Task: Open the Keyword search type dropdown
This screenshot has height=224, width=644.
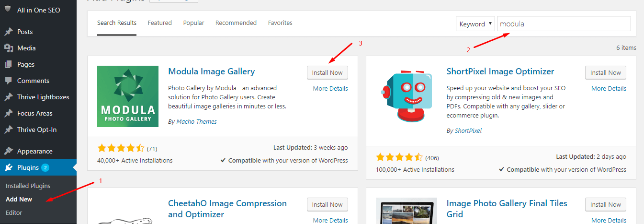Action: (x=475, y=24)
